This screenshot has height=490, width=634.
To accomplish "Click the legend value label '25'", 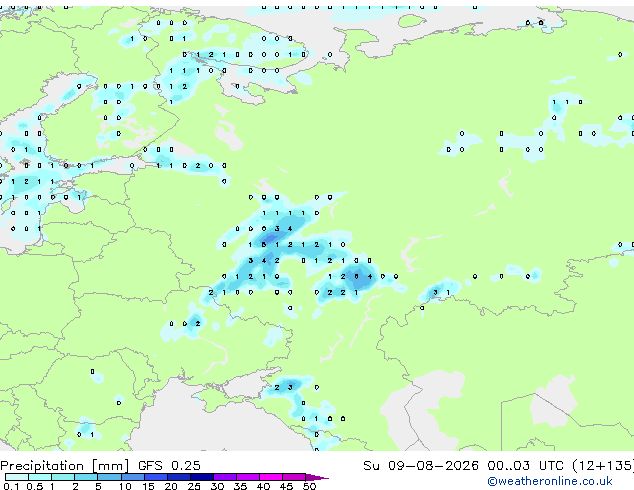I will [x=194, y=486].
